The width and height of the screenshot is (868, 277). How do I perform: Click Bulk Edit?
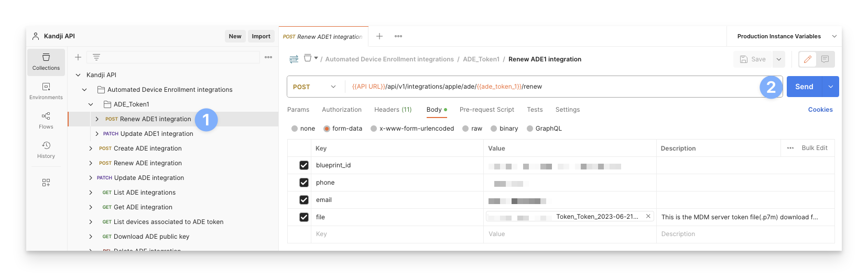point(815,148)
